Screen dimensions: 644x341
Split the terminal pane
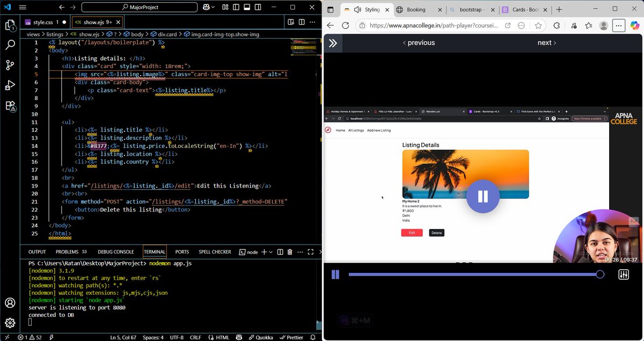[280, 251]
